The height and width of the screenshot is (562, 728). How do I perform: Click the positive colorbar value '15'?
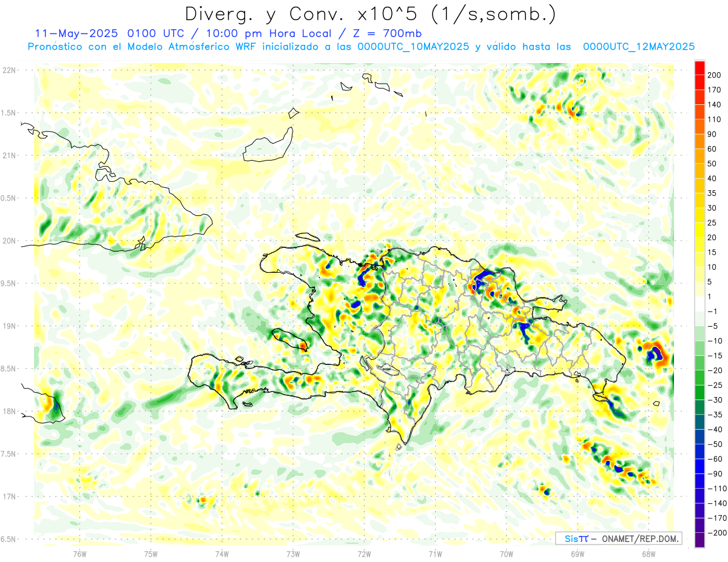(x=713, y=253)
